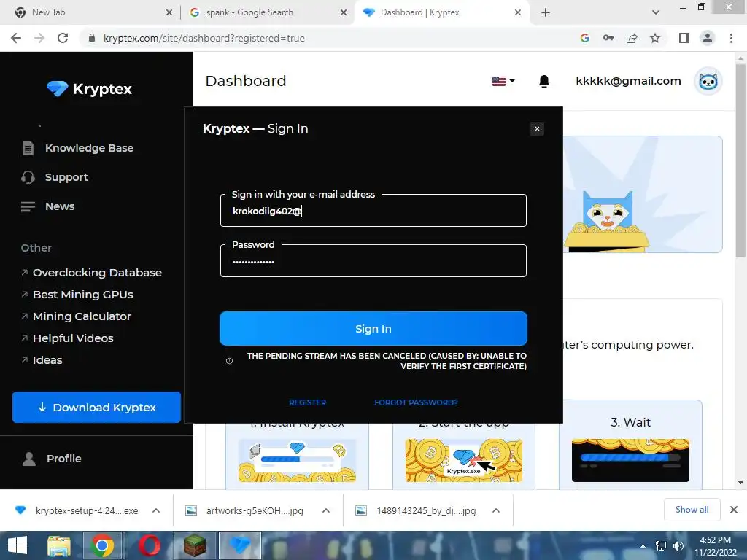Open the News sidebar item
The image size is (747, 560).
click(60, 206)
